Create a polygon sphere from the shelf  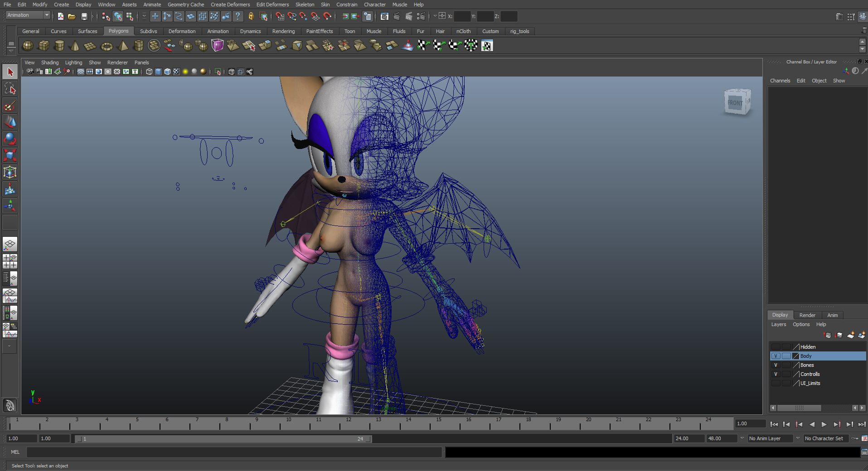[28, 46]
